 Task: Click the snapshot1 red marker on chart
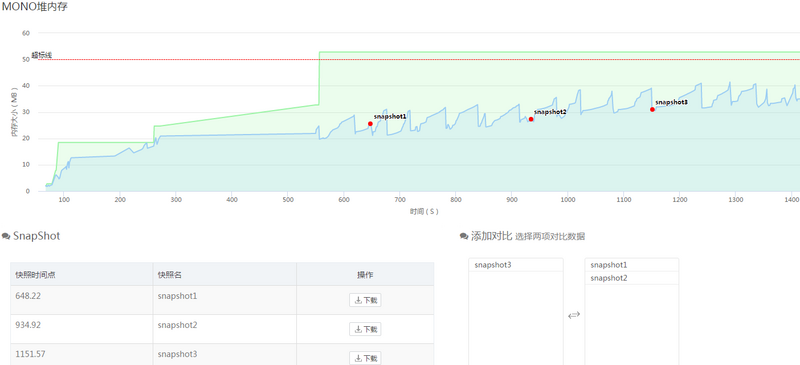(370, 124)
